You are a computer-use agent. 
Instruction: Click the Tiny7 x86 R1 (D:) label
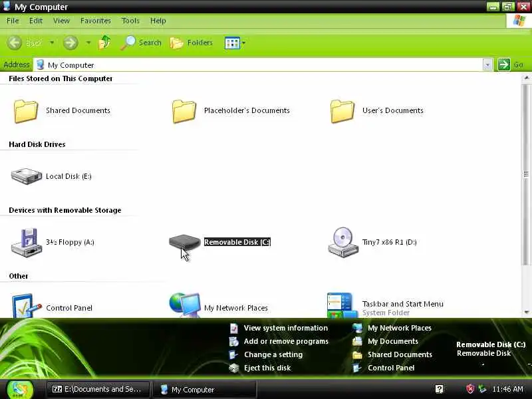tap(389, 242)
